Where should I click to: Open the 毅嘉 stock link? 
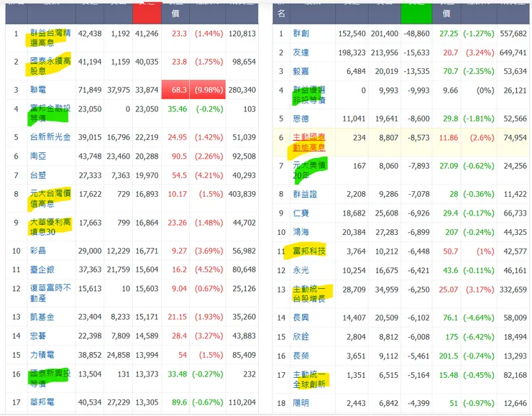tap(301, 71)
